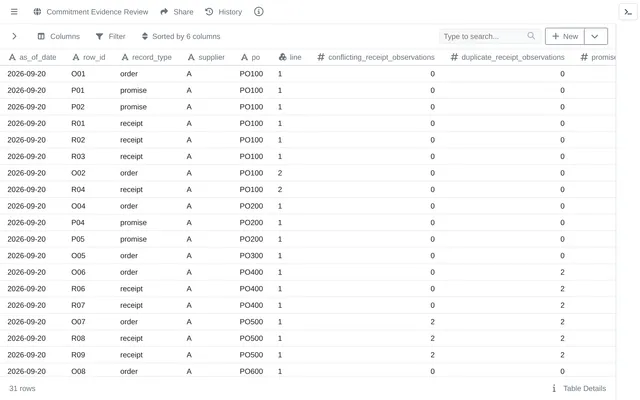The width and height of the screenshot is (640, 400).
Task: Select row_id cell P01
Action: click(x=78, y=90)
